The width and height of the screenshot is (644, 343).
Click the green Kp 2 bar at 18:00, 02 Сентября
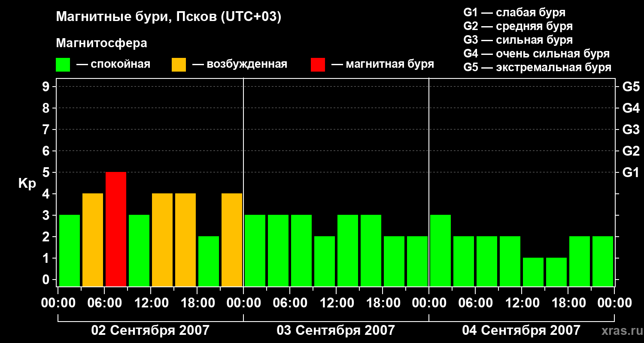(x=209, y=262)
